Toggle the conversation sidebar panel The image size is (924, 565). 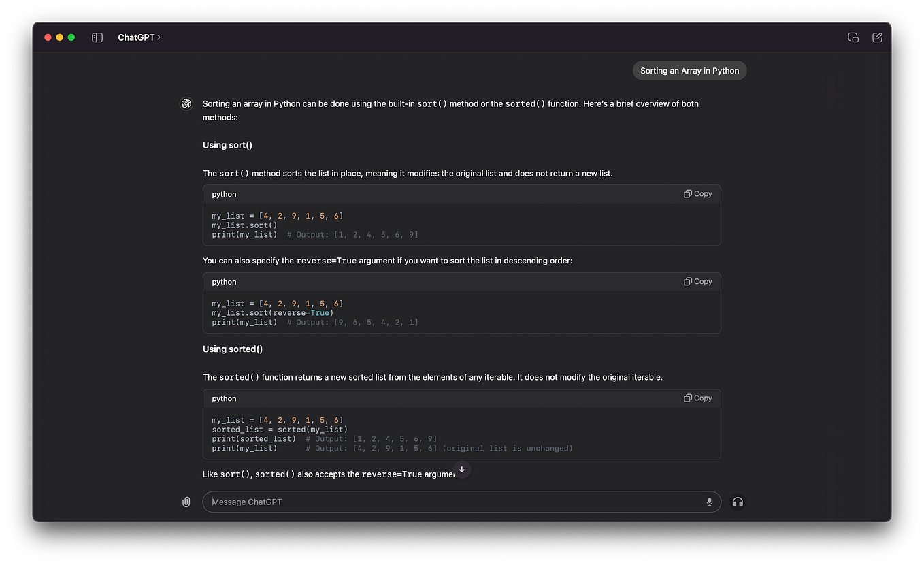click(97, 37)
